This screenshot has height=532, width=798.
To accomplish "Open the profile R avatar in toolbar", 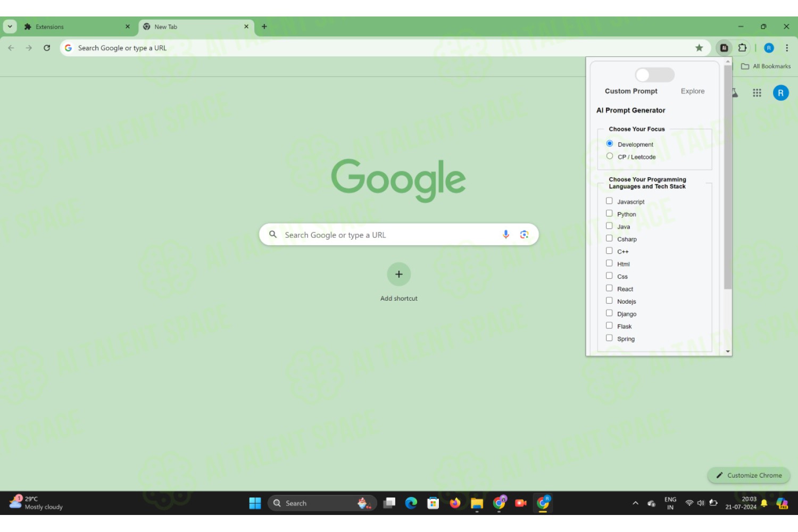I will (769, 48).
